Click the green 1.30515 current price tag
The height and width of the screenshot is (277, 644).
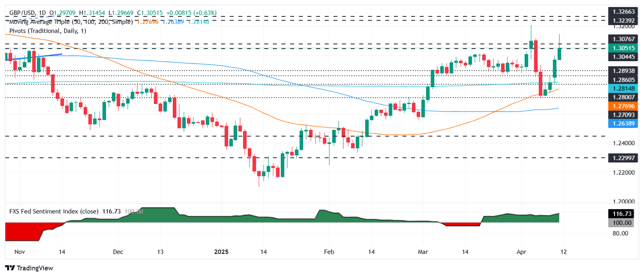(623, 48)
